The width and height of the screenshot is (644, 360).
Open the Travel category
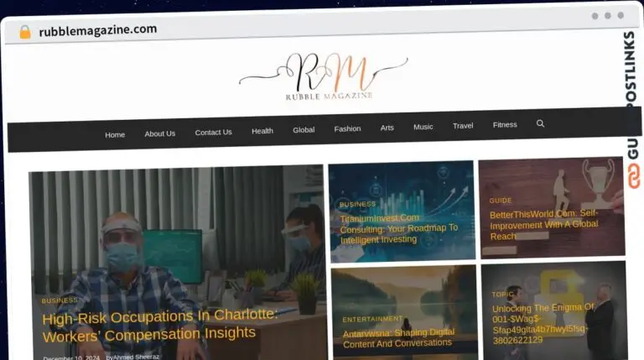(463, 126)
